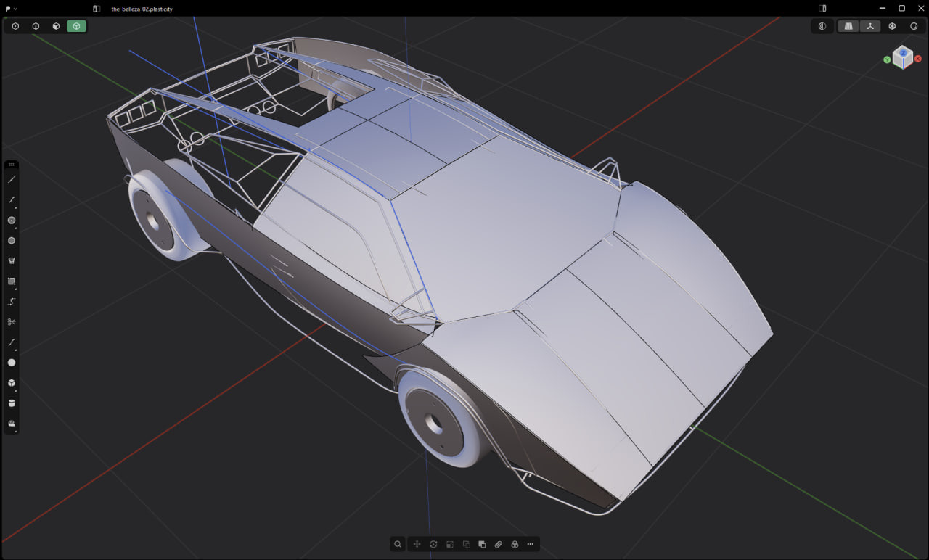
Task: Toggle the right sidebar panel in title bar
Action: (822, 9)
